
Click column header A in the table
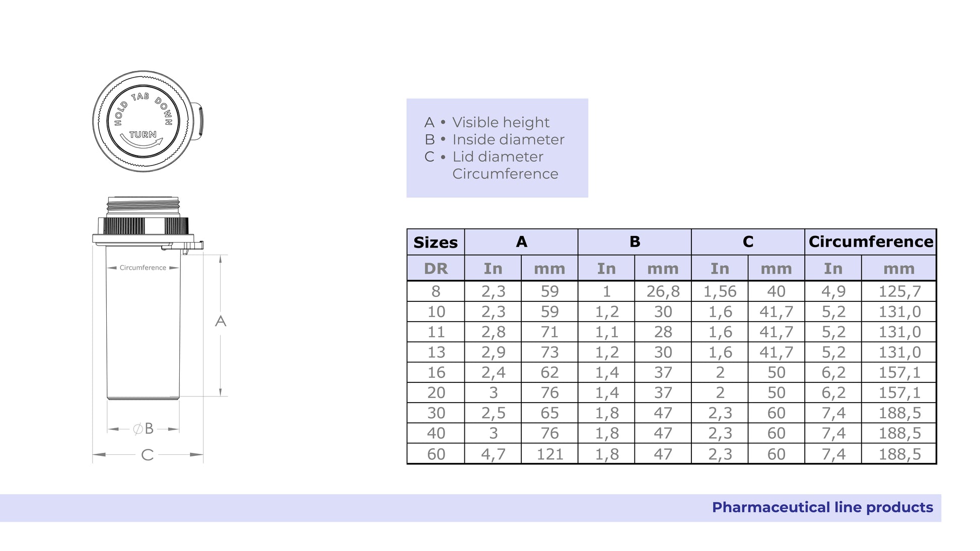521,242
